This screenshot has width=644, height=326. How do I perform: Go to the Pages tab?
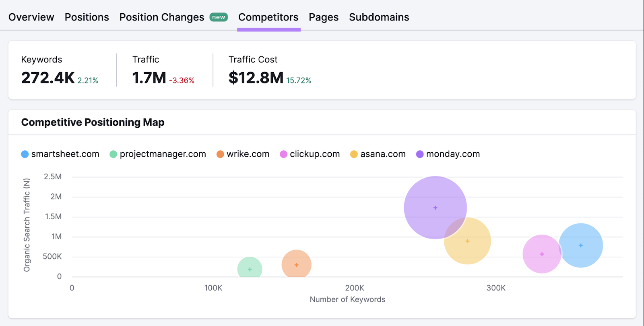click(323, 17)
